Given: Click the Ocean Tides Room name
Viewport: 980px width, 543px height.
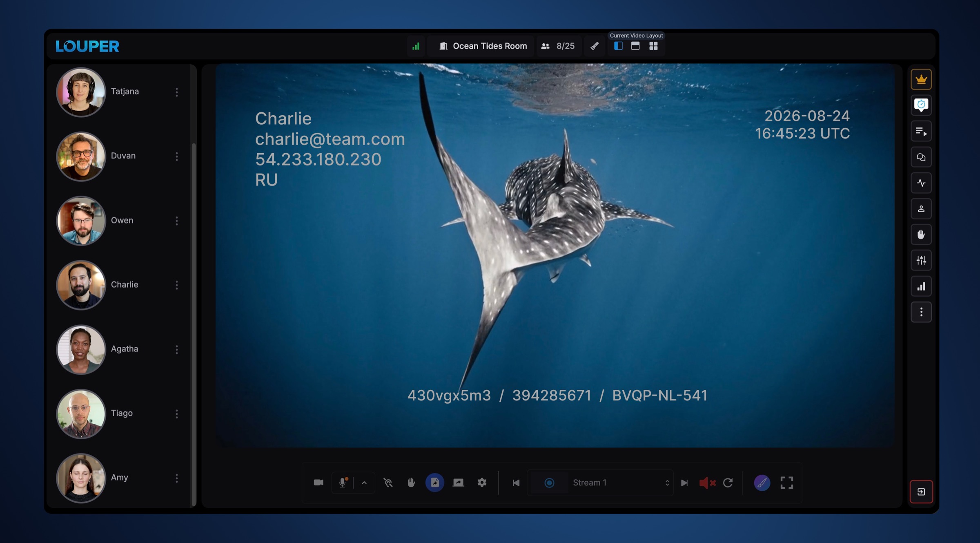Looking at the screenshot, I should coord(490,46).
